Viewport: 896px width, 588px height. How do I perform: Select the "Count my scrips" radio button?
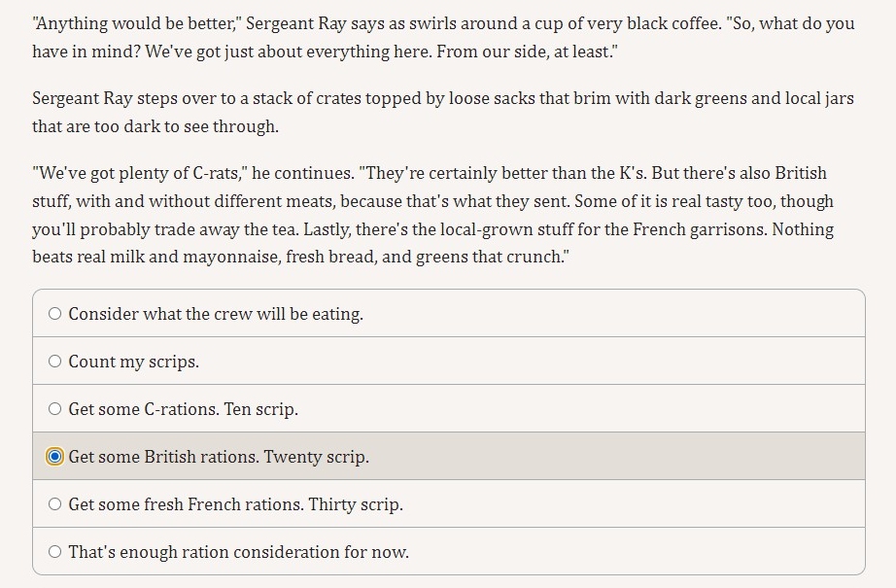pyautogui.click(x=54, y=362)
